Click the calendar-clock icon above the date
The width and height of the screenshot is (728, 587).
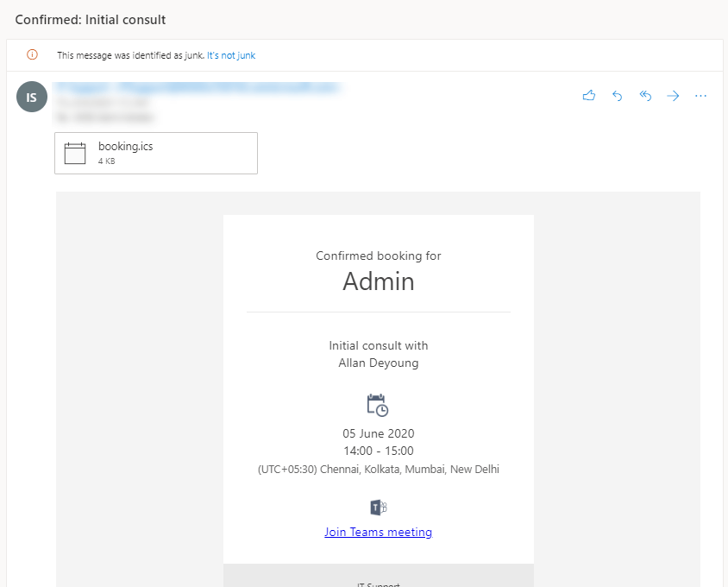pos(378,405)
